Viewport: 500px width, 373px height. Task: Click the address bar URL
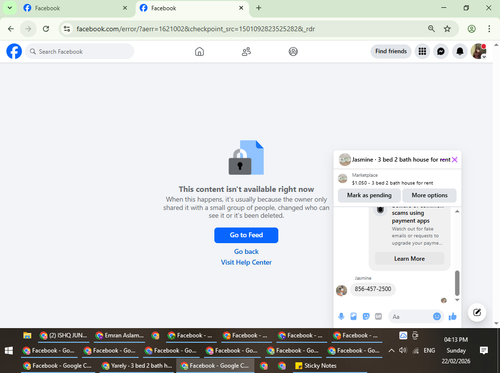196,29
